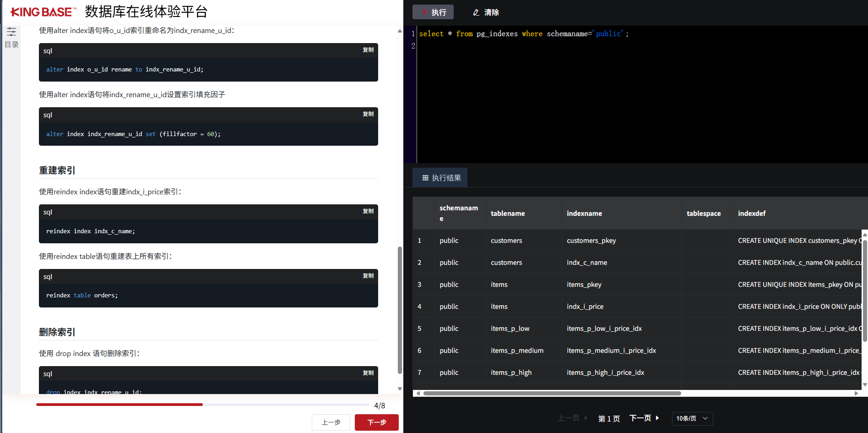Click the indexname column header

(x=622, y=214)
